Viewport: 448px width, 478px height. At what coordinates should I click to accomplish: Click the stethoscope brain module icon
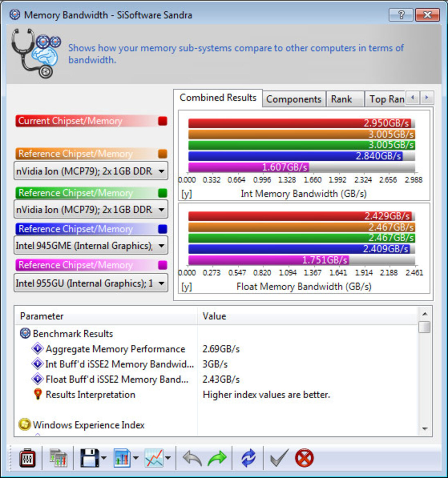coord(36,53)
